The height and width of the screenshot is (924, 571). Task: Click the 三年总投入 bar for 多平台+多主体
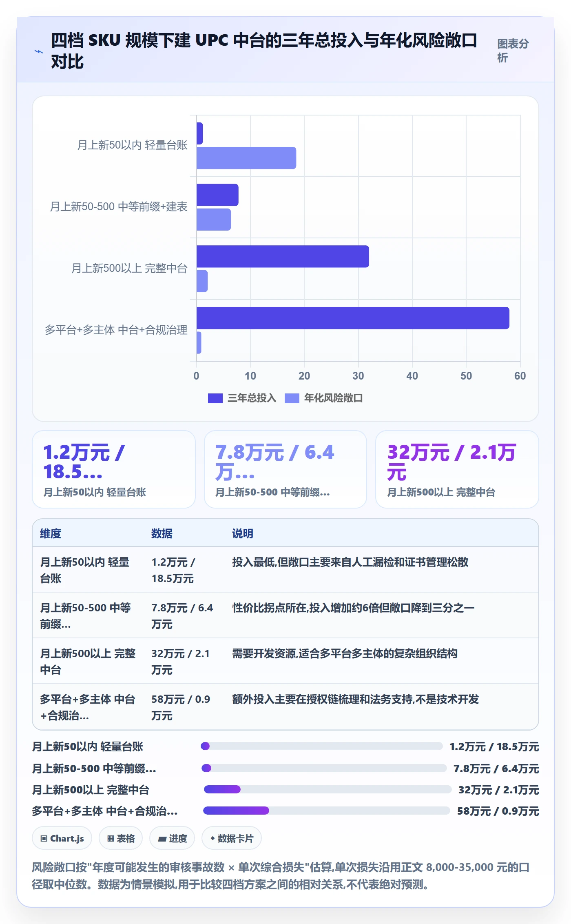point(353,318)
